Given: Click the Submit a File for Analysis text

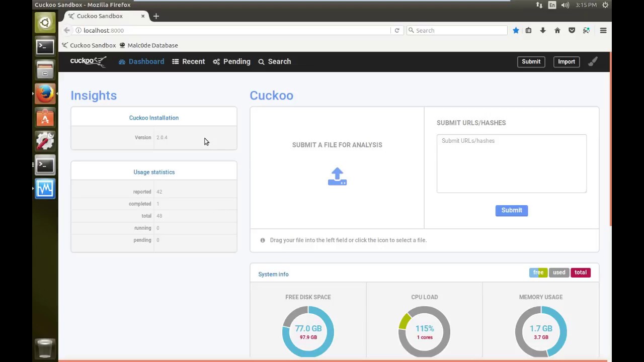Looking at the screenshot, I should 337,145.
